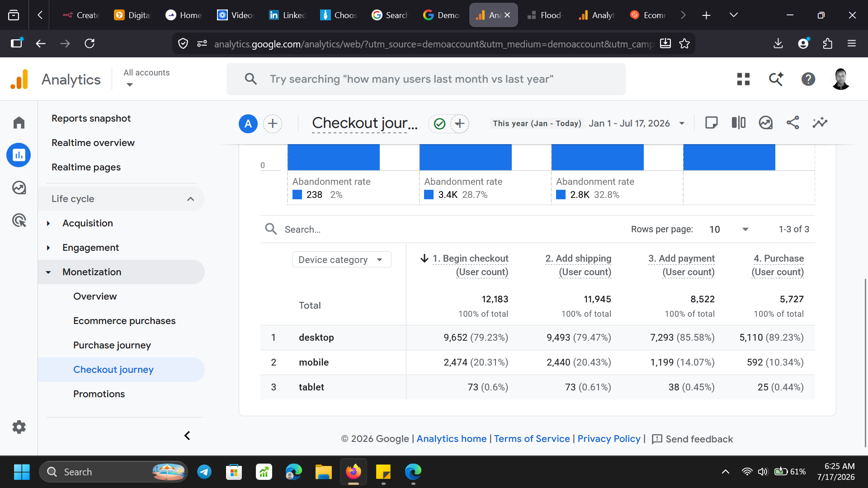Click the Analytics logo
Viewport: 868px width, 488px height.
pos(19,79)
